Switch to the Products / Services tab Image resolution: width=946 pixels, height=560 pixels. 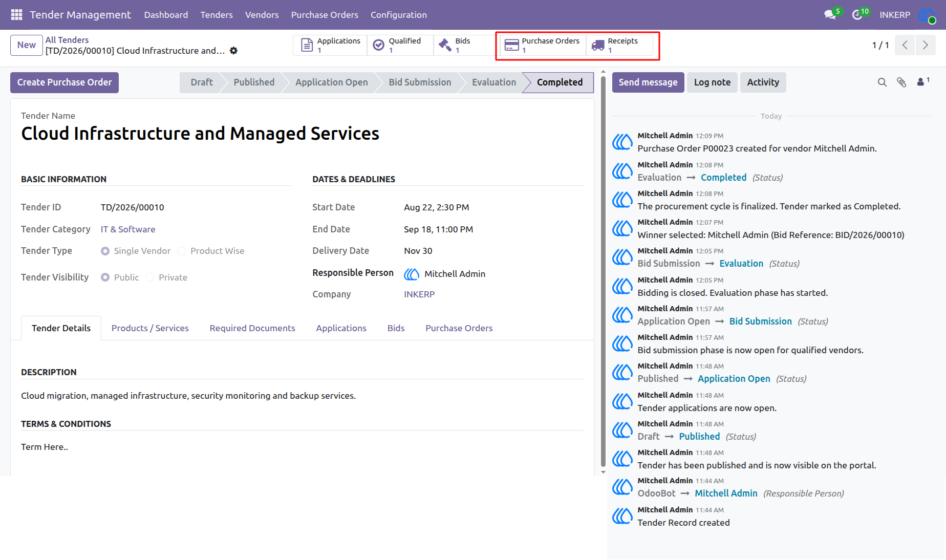click(x=150, y=328)
